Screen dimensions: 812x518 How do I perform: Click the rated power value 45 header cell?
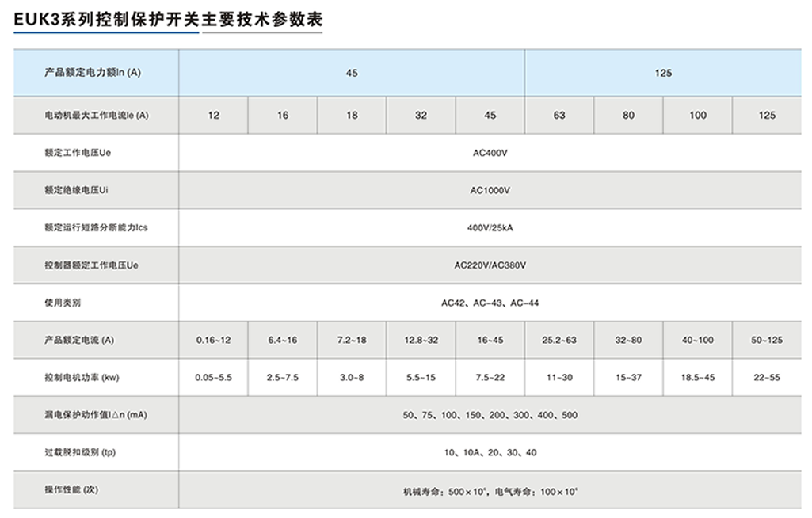352,74
